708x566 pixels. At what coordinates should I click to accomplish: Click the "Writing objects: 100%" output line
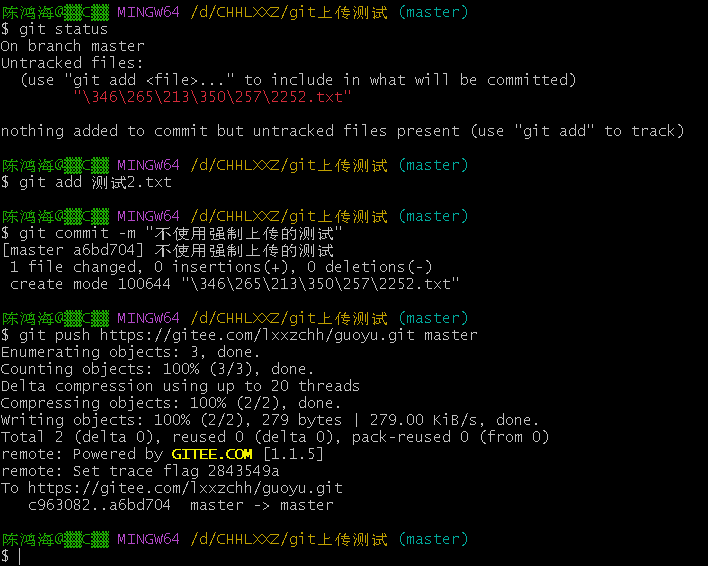tap(270, 420)
